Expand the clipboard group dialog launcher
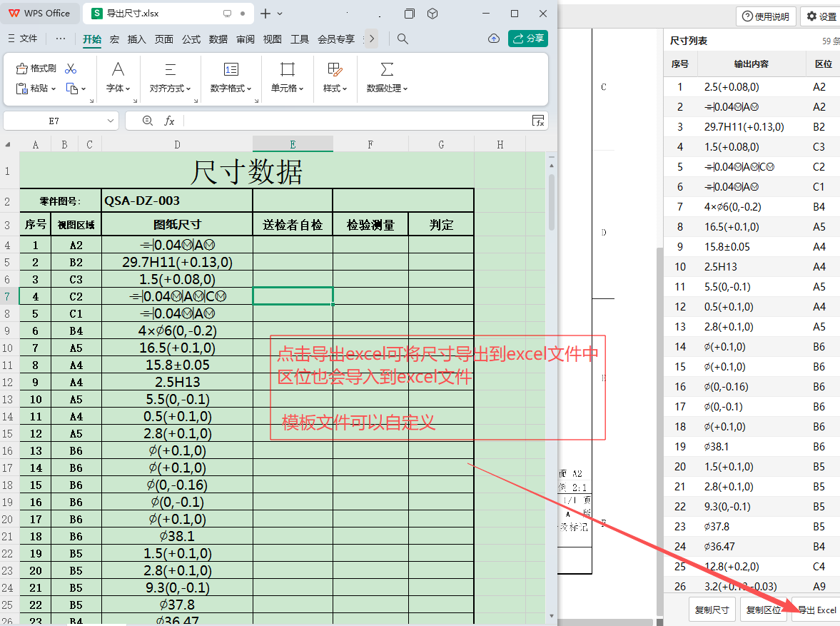 pyautogui.click(x=91, y=100)
